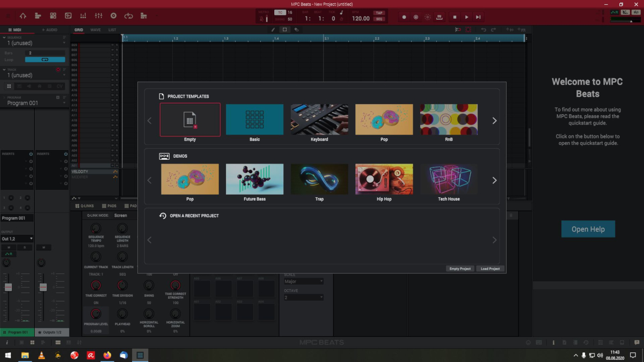The image size is (644, 362).
Task: Mute the Program 001 channel strip
Action: [x=8, y=247]
